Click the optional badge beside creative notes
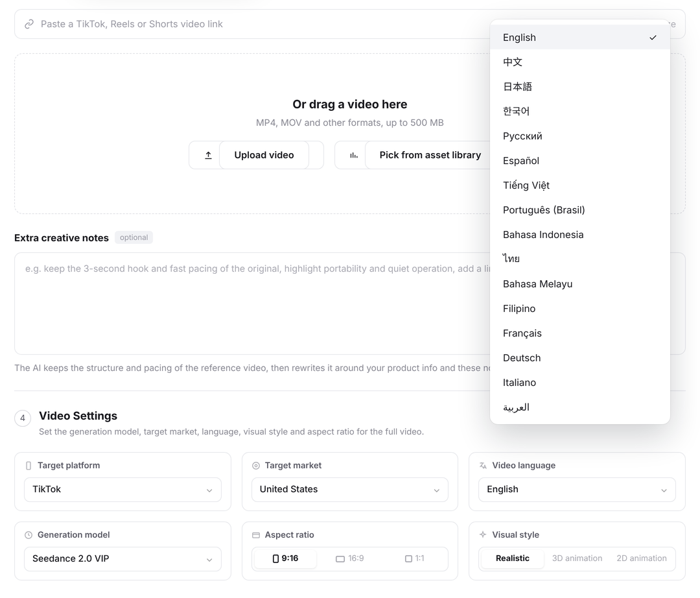 point(134,237)
